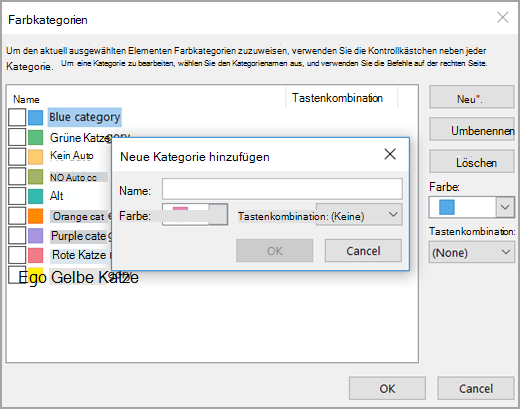Select the NO Auto cc list entry
The width and height of the screenshot is (520, 409).
click(73, 177)
